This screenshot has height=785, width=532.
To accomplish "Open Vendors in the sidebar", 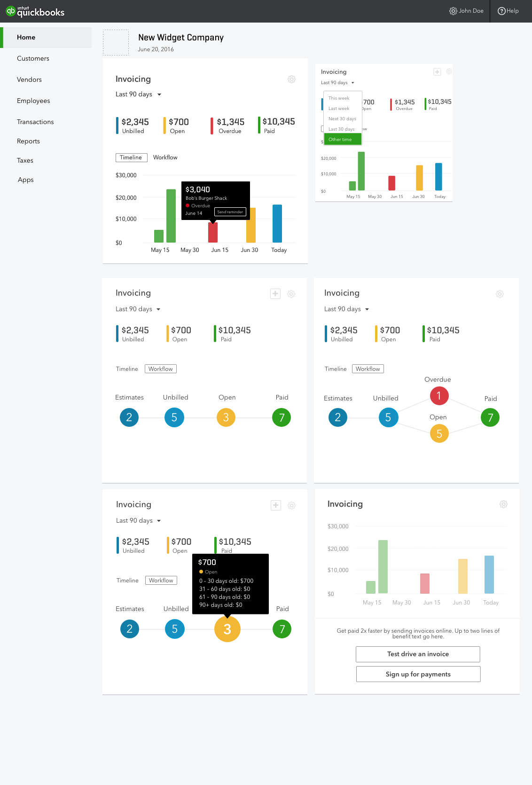I will click(x=29, y=79).
